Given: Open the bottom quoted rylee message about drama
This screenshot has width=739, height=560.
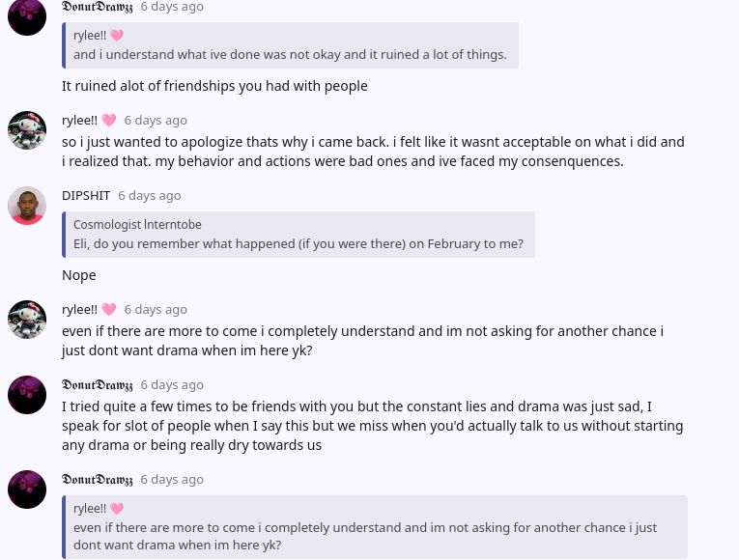Looking at the screenshot, I should coord(365,536).
